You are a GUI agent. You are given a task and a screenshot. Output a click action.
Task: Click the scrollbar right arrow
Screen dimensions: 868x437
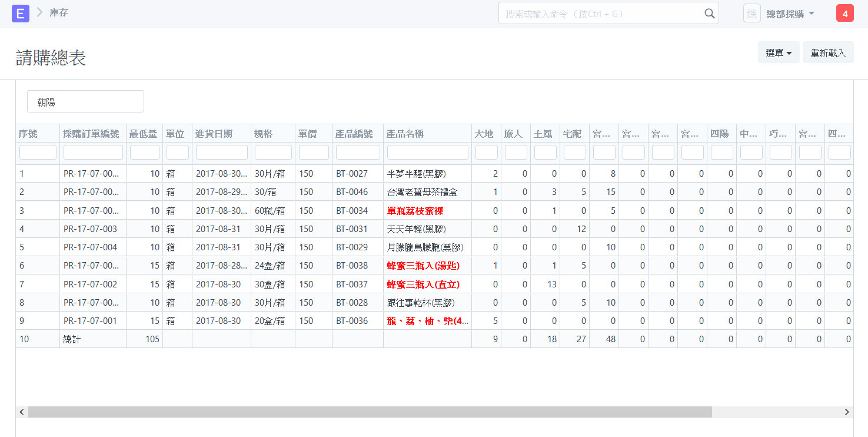point(847,412)
